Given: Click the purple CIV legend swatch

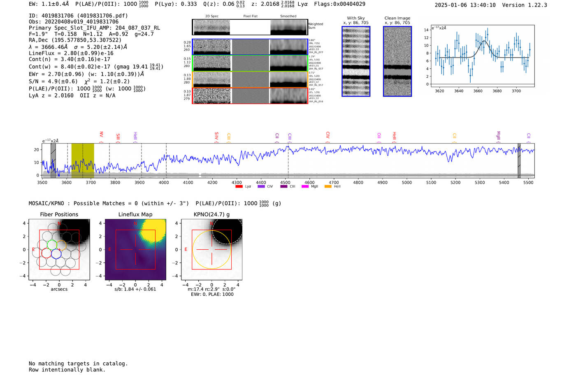Looking at the screenshot, I should click(261, 186).
